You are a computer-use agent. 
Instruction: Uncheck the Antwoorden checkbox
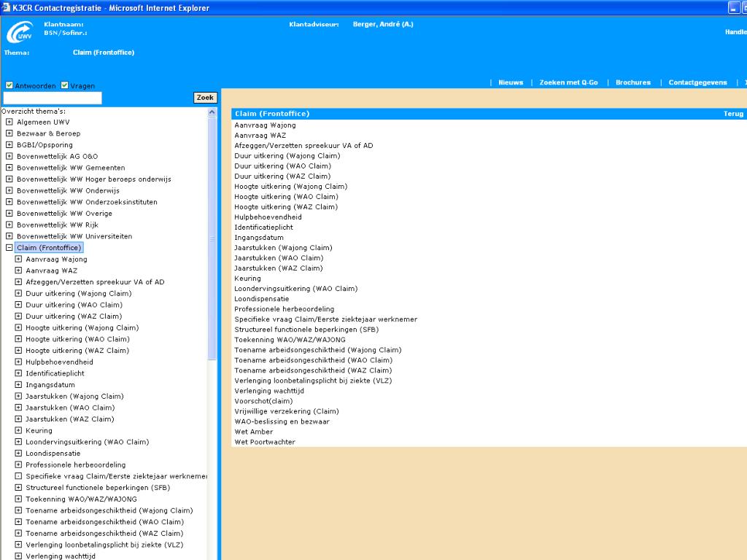tap(9, 85)
